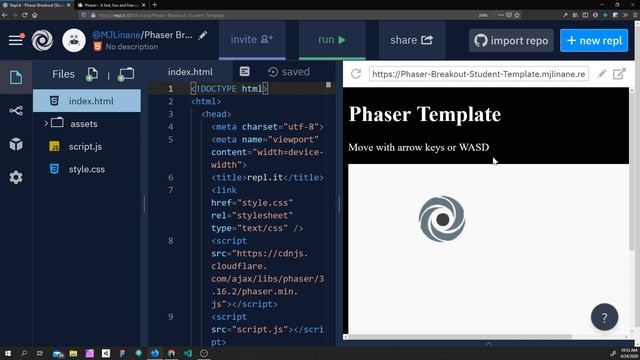Click the run button
The width and height of the screenshot is (640, 360).
(332, 40)
